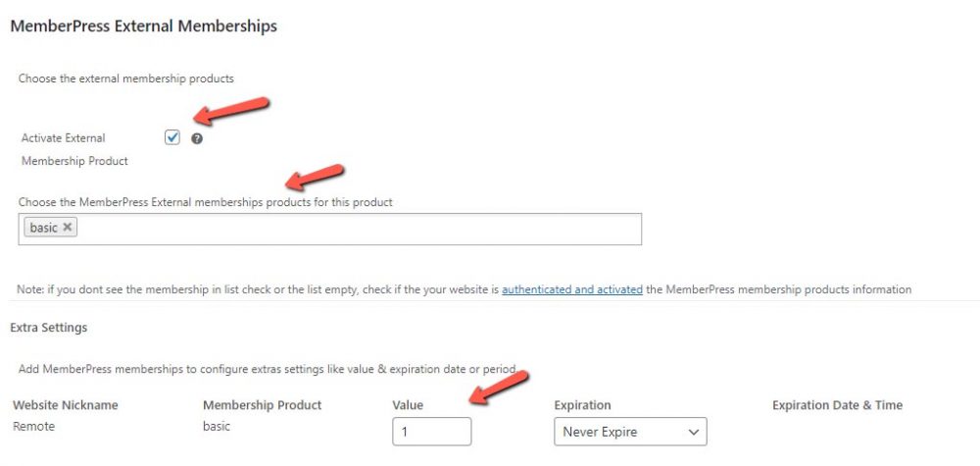980x466 pixels.
Task: Click the Membership Product column header
Action: coord(262,405)
